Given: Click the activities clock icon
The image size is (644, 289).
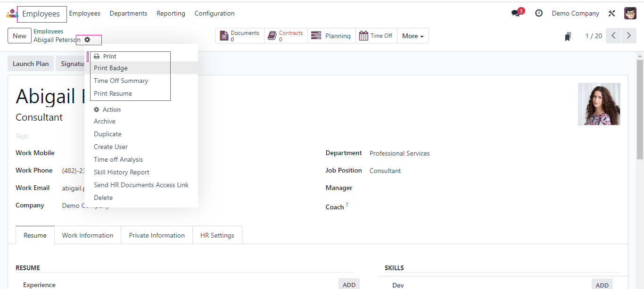Looking at the screenshot, I should pos(539,13).
